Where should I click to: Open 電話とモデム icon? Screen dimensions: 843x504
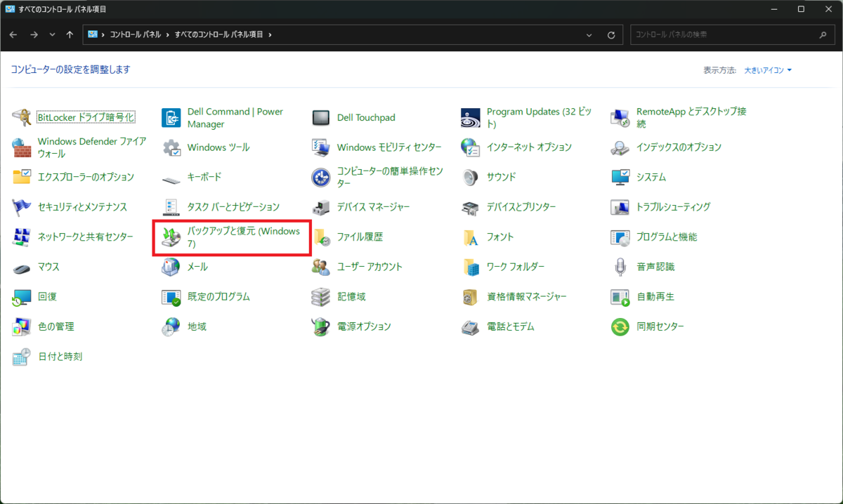coord(471,326)
